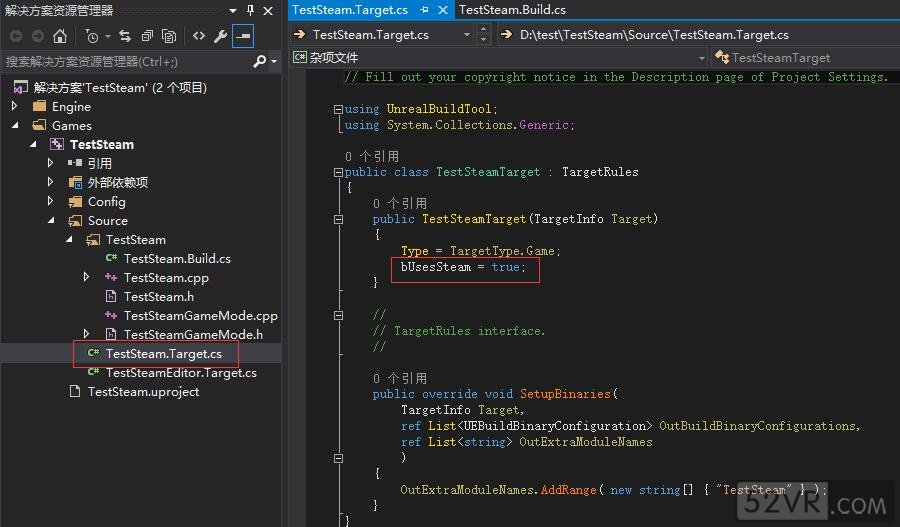Image resolution: width=900 pixels, height=527 pixels.
Task: Click the Collapse All icon
Action: 147,36
